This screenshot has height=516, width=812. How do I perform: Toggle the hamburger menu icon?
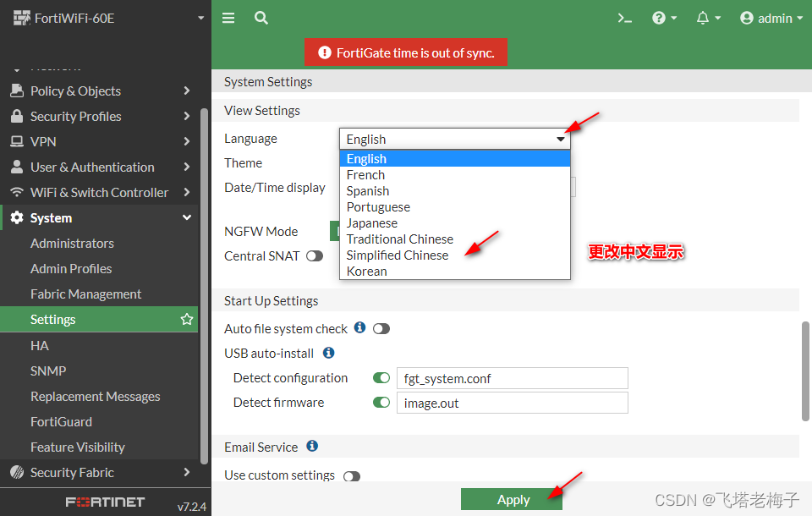[228, 18]
